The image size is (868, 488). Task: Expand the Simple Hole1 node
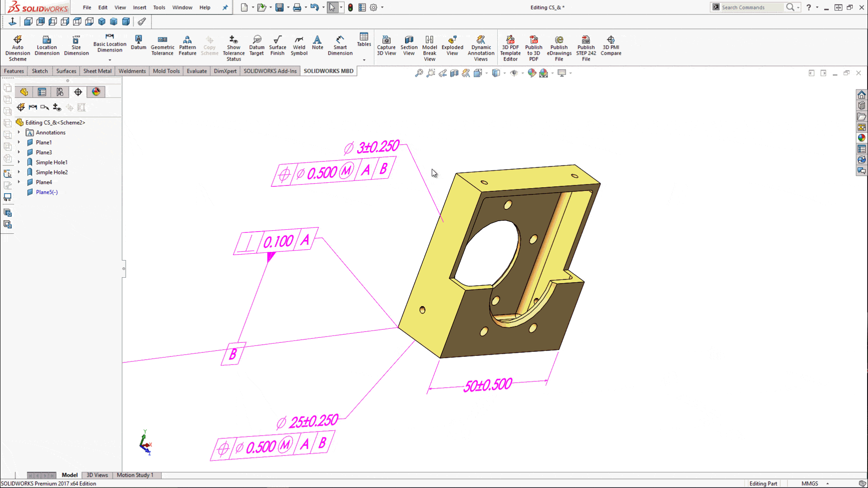click(x=19, y=162)
